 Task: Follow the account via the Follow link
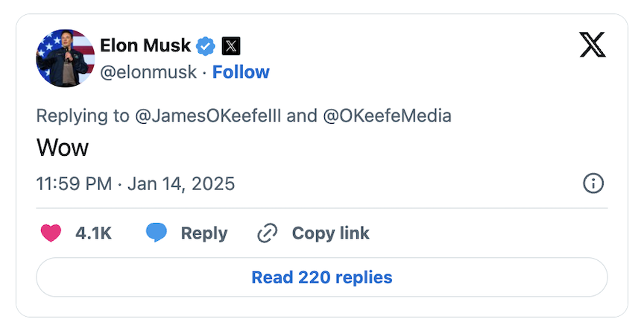click(x=241, y=72)
